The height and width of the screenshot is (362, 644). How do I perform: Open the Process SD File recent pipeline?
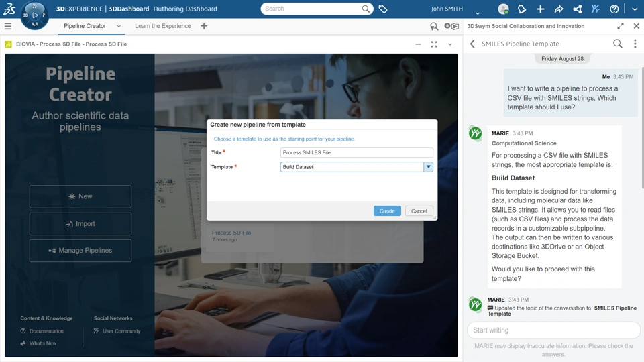click(231, 233)
